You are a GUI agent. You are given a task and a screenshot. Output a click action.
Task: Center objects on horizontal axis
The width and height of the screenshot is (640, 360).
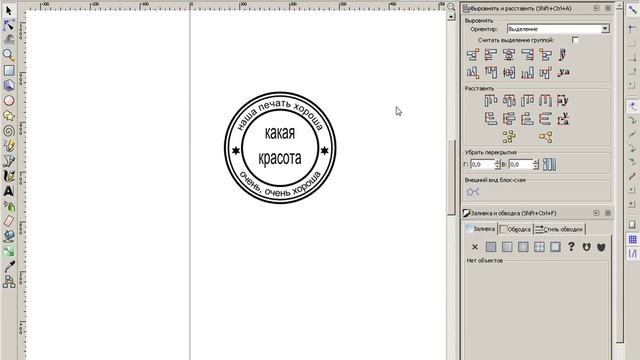509,73
